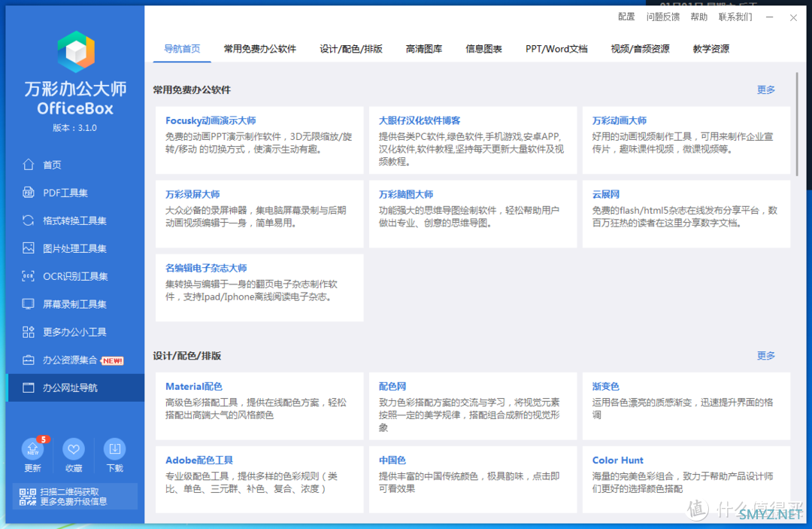Open the 名编辑电子杂志大师 link

click(x=206, y=268)
